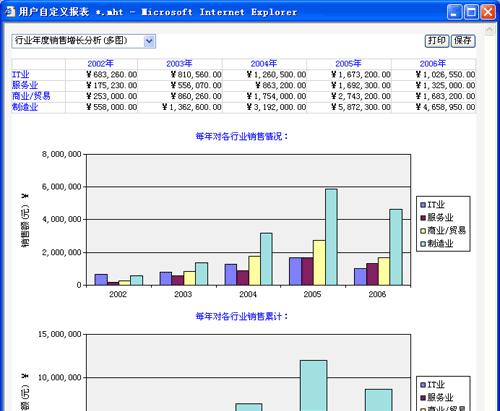Click the 8,000,000 axis label
This screenshot has width=500, height=411.
click(61, 154)
